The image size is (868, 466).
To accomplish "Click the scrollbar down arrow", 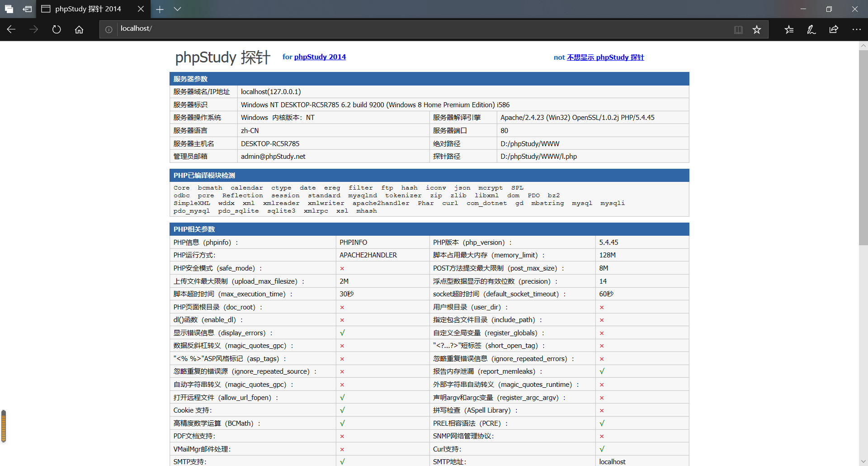I will (x=863, y=461).
